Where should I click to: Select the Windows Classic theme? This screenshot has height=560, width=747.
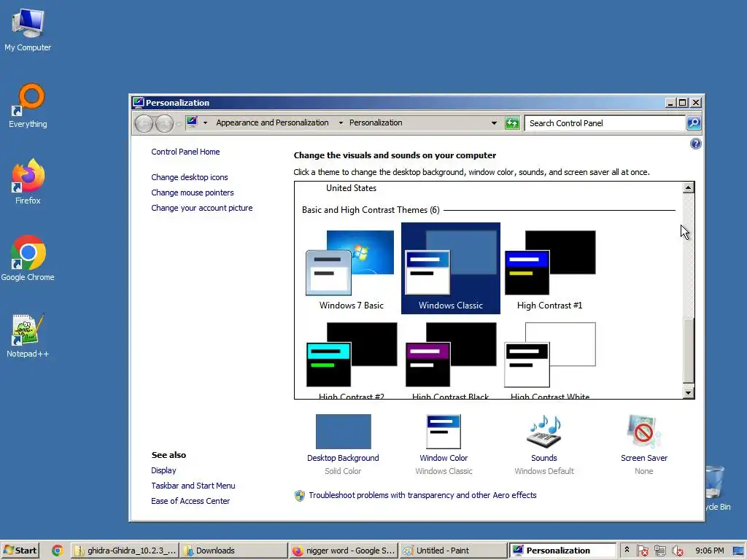451,269
